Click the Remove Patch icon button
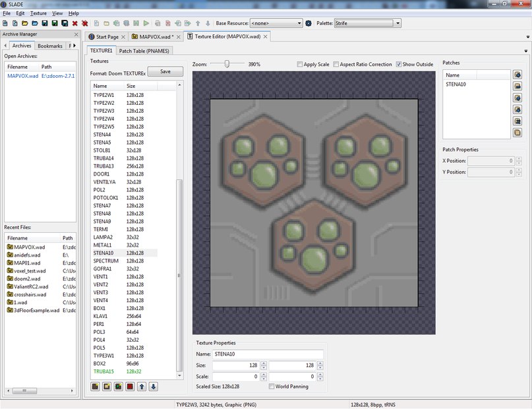Viewport: 532px width, 409px height. tap(517, 86)
